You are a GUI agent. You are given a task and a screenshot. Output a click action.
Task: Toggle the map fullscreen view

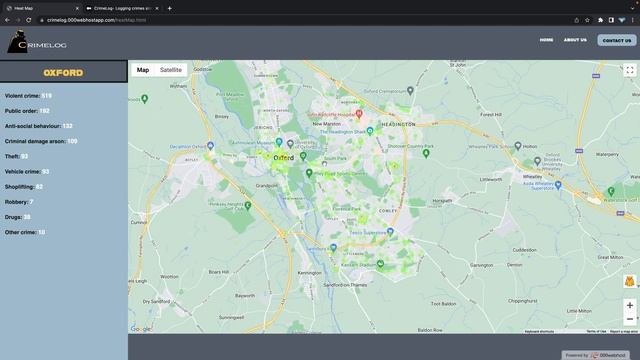(630, 70)
